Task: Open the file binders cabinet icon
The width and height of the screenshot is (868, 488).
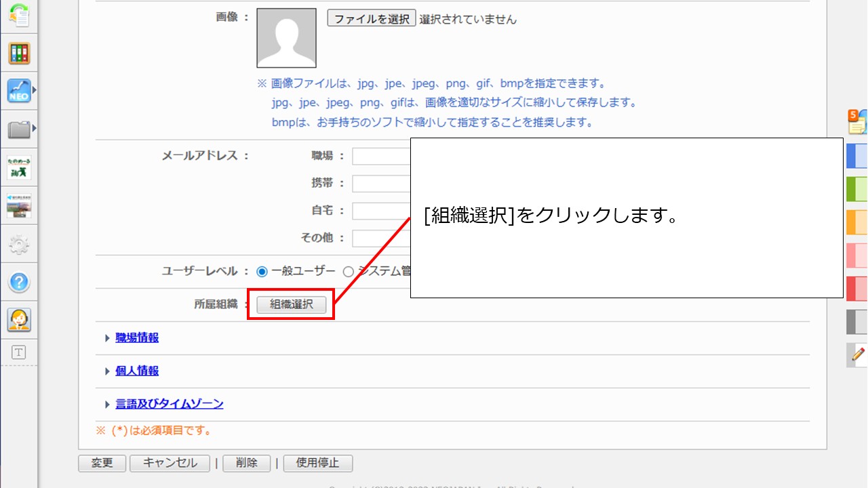Action: 19,53
